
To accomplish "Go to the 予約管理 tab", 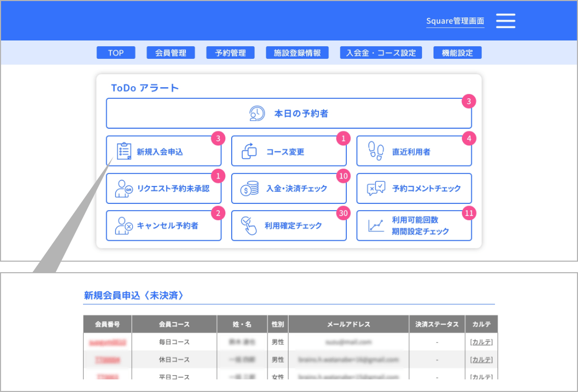I will pyautogui.click(x=230, y=53).
